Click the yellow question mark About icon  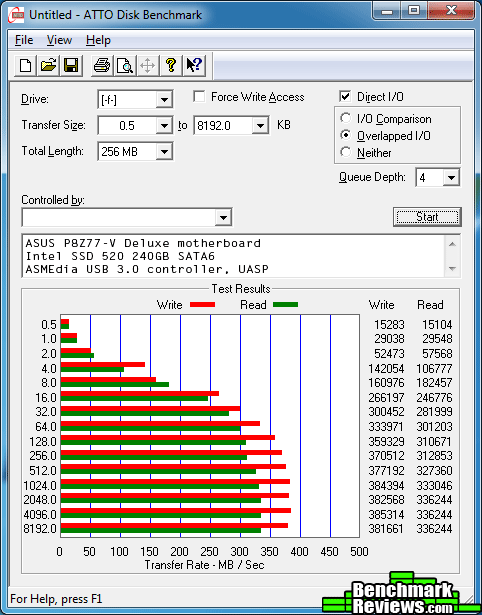point(171,65)
